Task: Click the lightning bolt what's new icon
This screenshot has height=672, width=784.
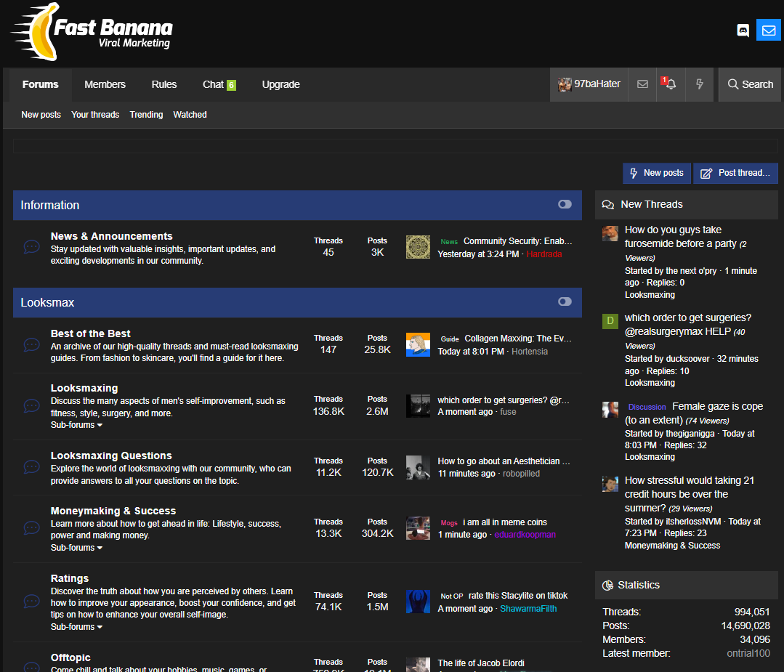Action: click(x=700, y=84)
